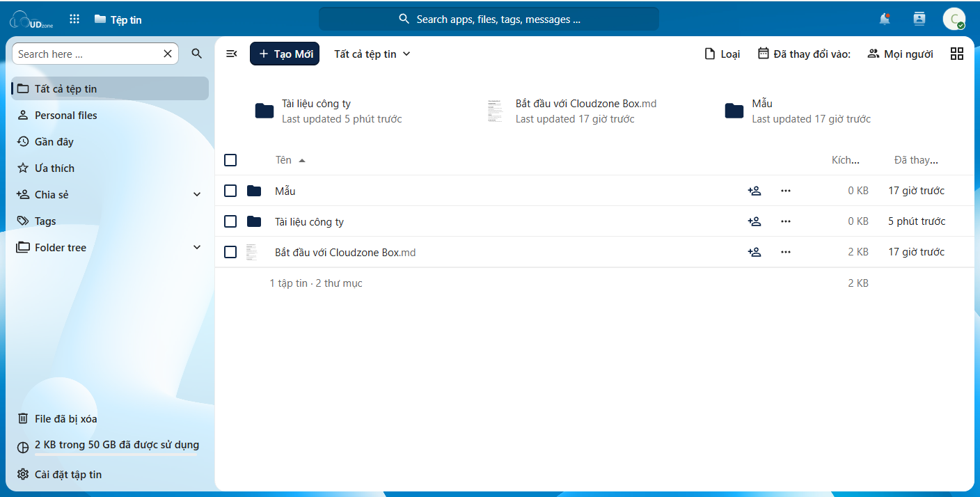
Task: Open Bắt đầu với Cloudzone Box.md file name
Action: pyautogui.click(x=345, y=252)
